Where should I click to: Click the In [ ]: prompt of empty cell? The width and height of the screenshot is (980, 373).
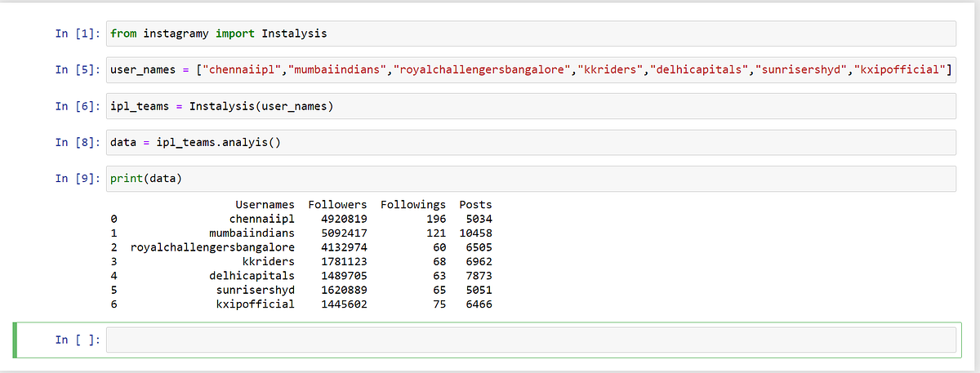pyautogui.click(x=78, y=340)
